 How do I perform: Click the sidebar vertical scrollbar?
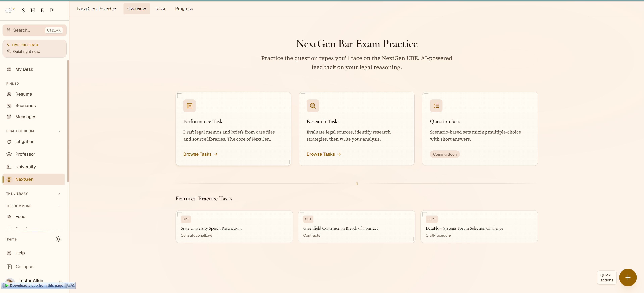(x=68, y=120)
